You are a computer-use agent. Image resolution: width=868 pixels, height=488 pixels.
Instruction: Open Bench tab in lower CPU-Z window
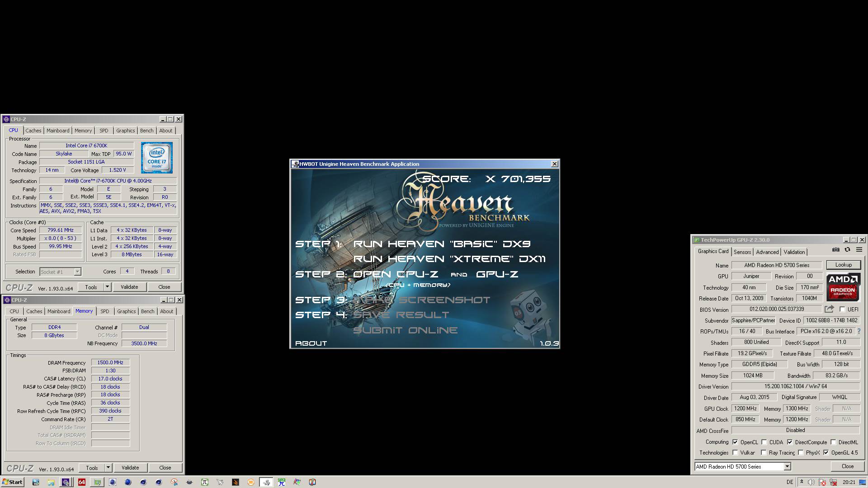point(147,311)
